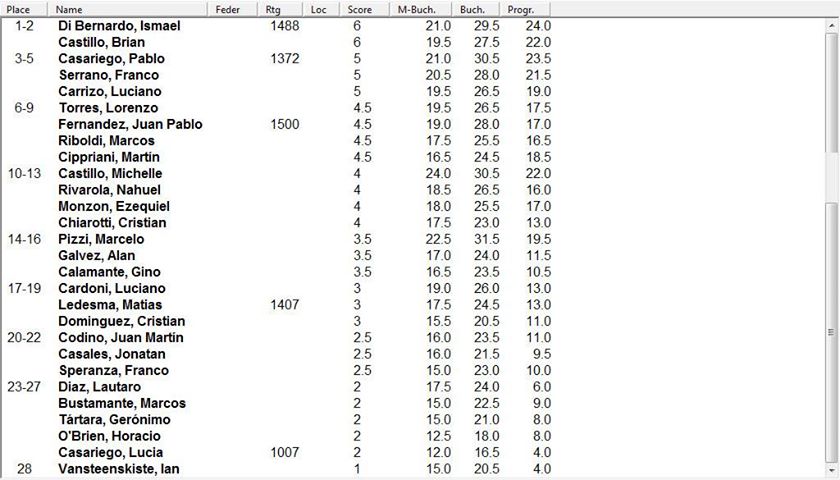Click place label 23-27

pos(24,387)
